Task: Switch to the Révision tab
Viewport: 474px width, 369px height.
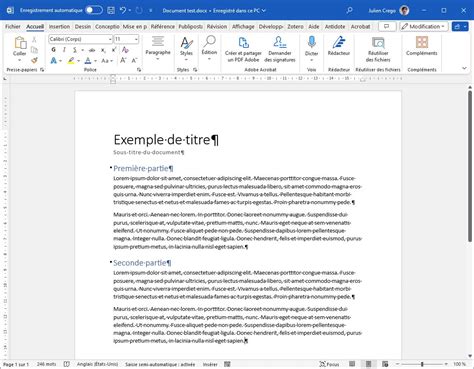Action: pos(217,26)
